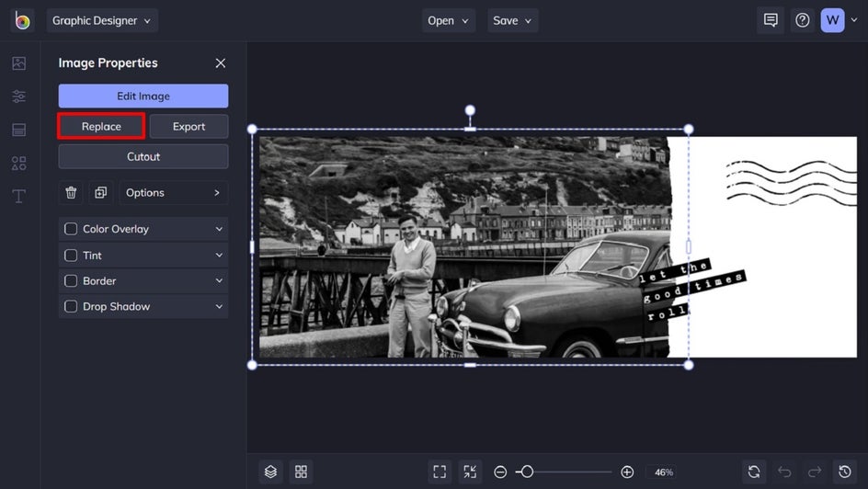This screenshot has height=489, width=868.
Task: Open the Open menu
Action: pyautogui.click(x=448, y=20)
